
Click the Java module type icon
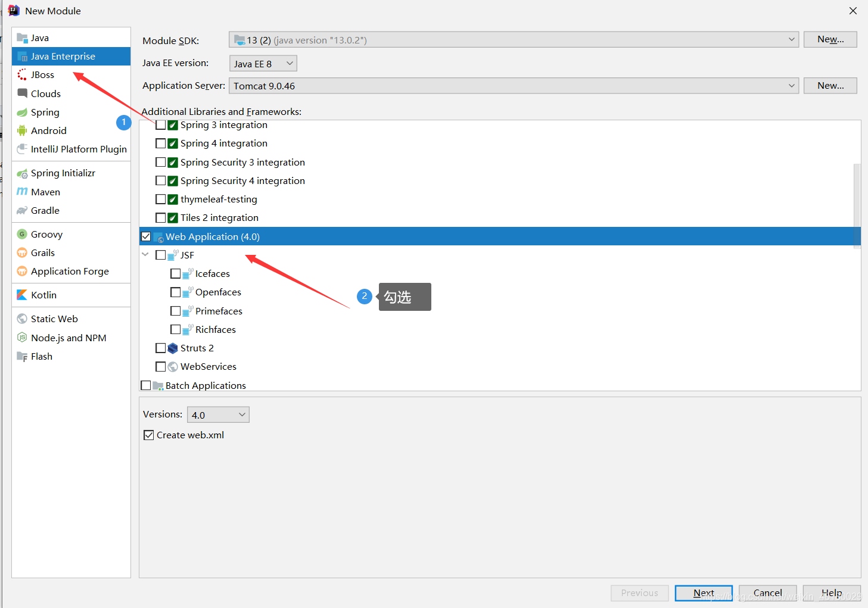point(22,38)
